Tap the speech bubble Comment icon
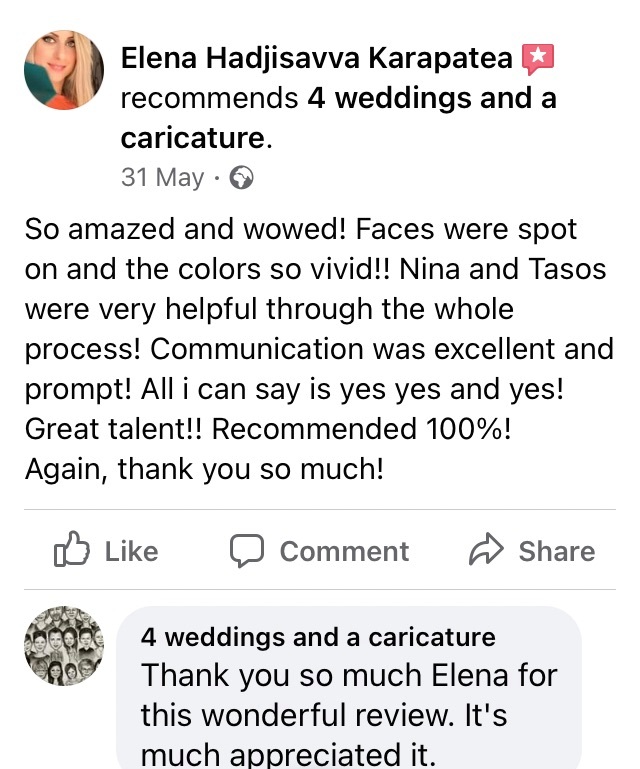The width and height of the screenshot is (640, 769). click(x=246, y=550)
